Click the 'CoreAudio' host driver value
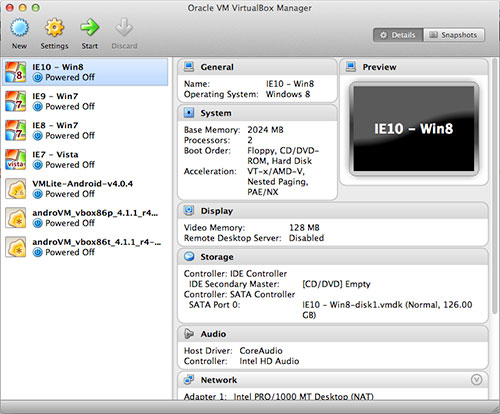Screen dimensions: 500x414 coord(261,351)
